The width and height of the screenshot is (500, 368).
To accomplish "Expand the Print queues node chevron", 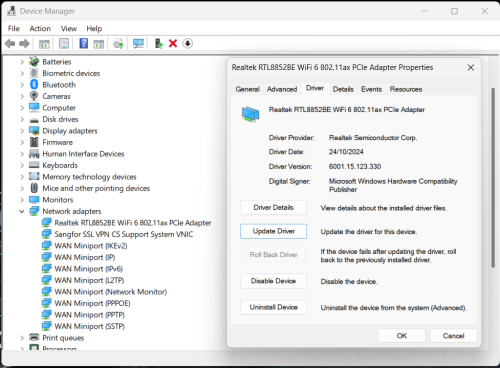I will tap(22, 338).
